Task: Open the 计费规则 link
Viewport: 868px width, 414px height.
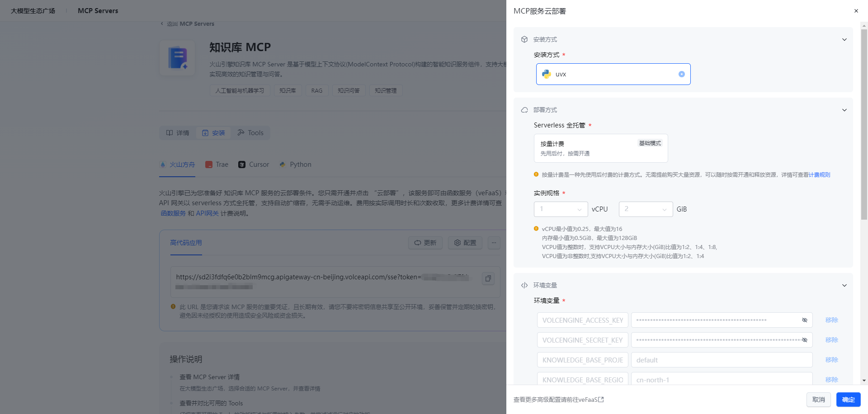Action: [819, 175]
